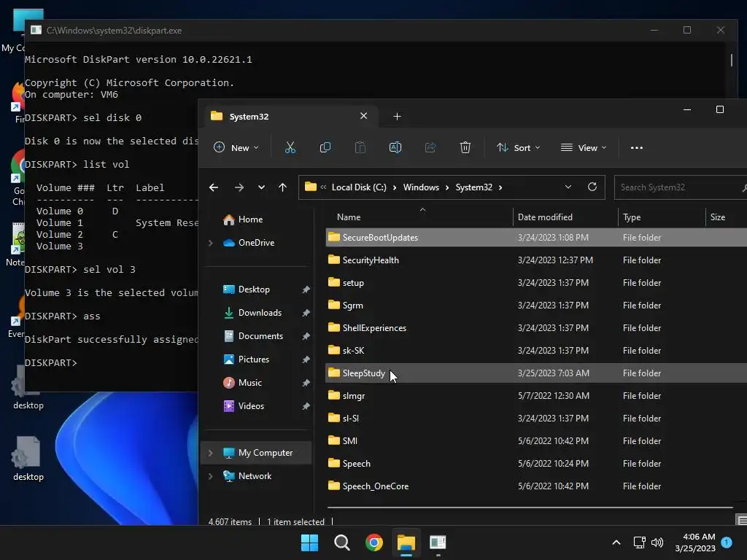Viewport: 747px width, 560px height.
Task: Select the Sgrm folder
Action: (x=536, y=306)
